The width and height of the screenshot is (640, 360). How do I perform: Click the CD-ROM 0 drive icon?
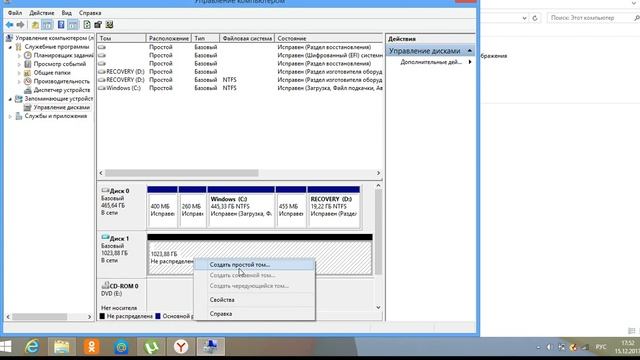pyautogui.click(x=105, y=285)
